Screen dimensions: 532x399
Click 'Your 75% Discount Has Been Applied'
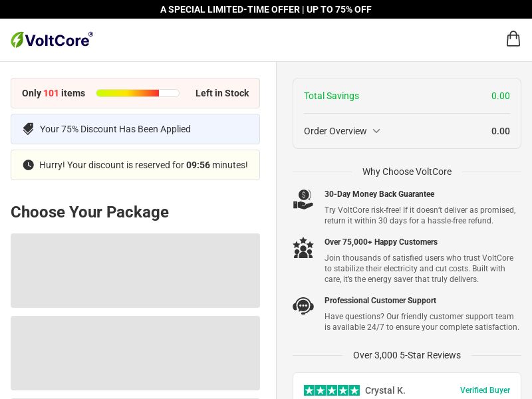[x=115, y=129]
